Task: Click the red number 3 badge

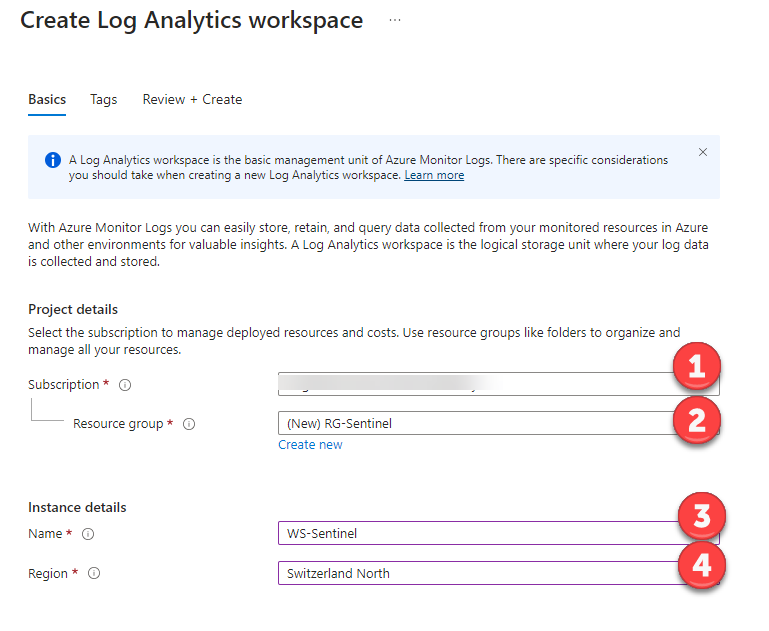Action: [700, 517]
